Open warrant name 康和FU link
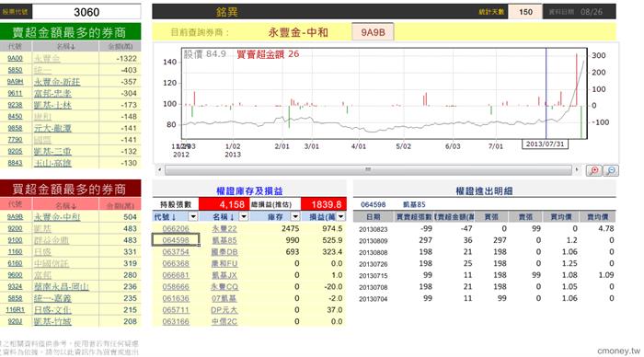 pos(224,263)
